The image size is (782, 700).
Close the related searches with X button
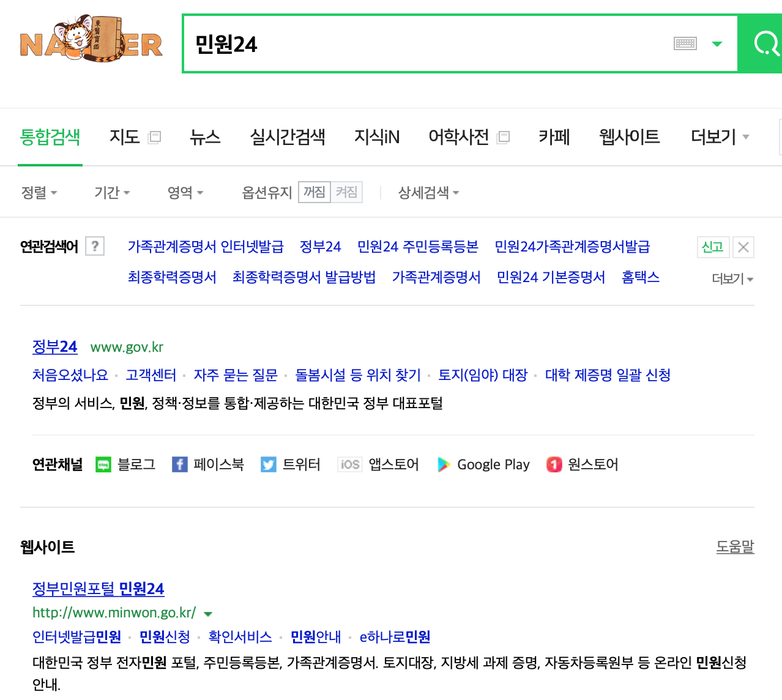[x=743, y=247]
